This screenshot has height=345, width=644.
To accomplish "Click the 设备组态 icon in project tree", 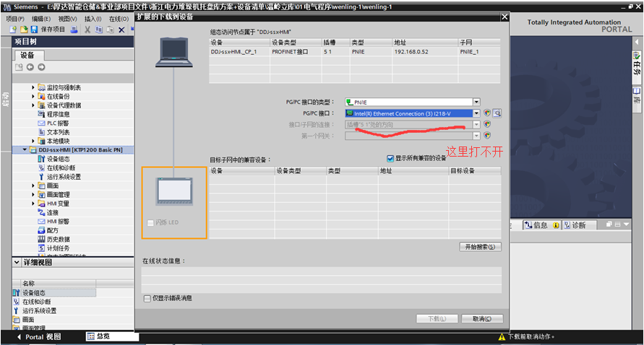I will pos(41,159).
